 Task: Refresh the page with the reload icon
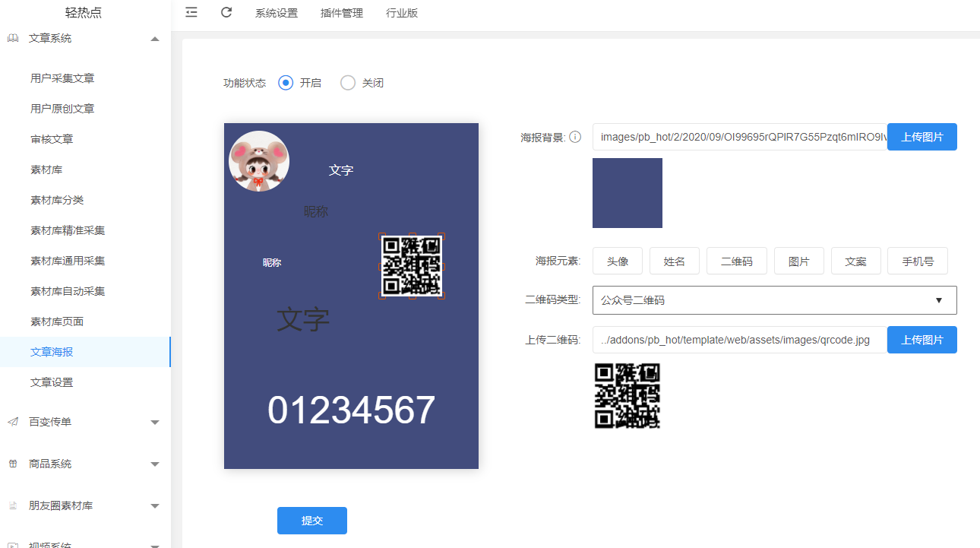coord(226,12)
